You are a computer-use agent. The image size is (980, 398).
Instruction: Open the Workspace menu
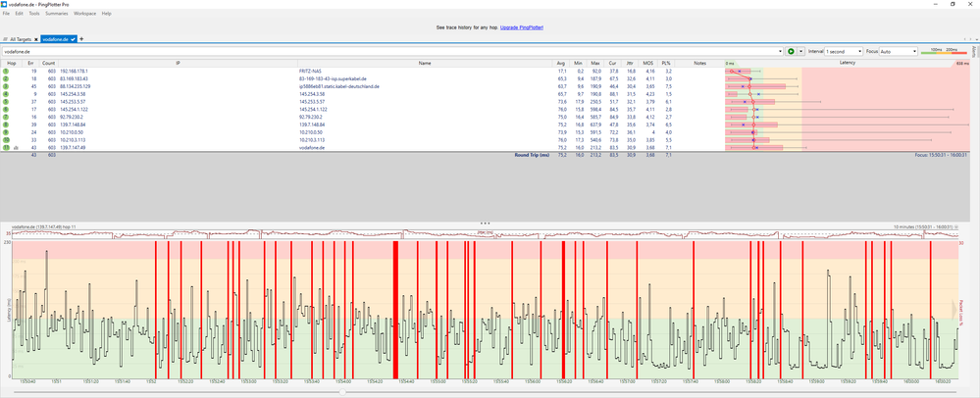coord(85,13)
